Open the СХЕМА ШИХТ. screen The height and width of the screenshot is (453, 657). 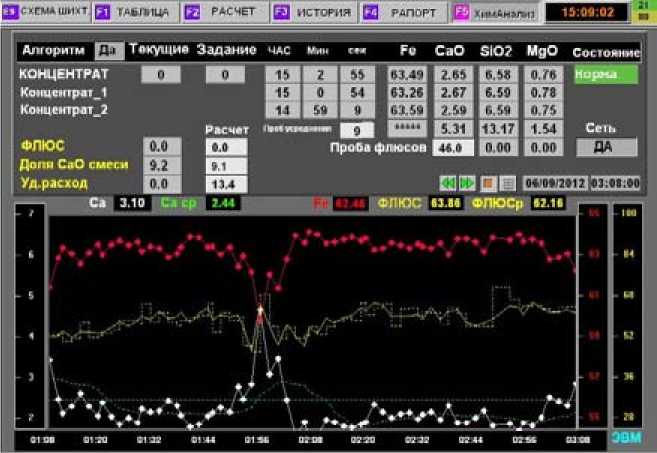(46, 13)
